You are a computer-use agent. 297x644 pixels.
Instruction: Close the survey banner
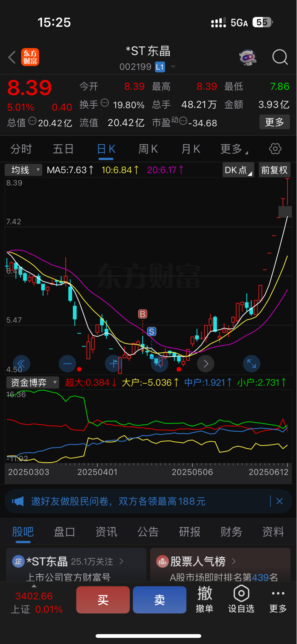280,501
